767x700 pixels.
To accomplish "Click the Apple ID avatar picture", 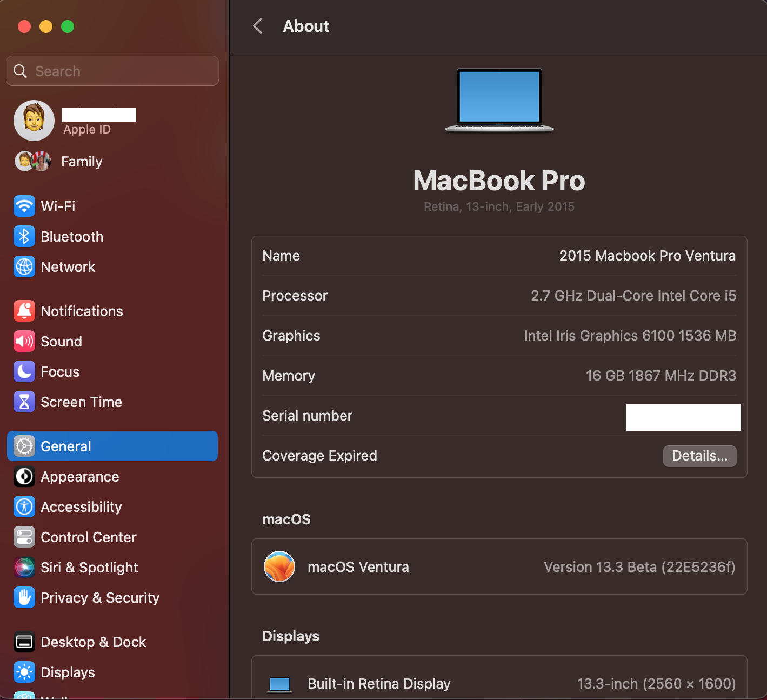I will 34,121.
